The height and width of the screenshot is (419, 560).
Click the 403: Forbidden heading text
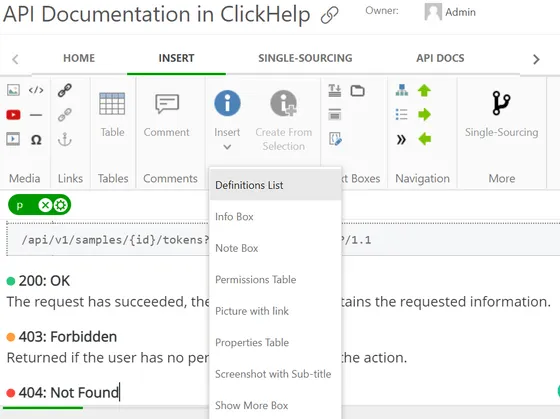pos(68,336)
